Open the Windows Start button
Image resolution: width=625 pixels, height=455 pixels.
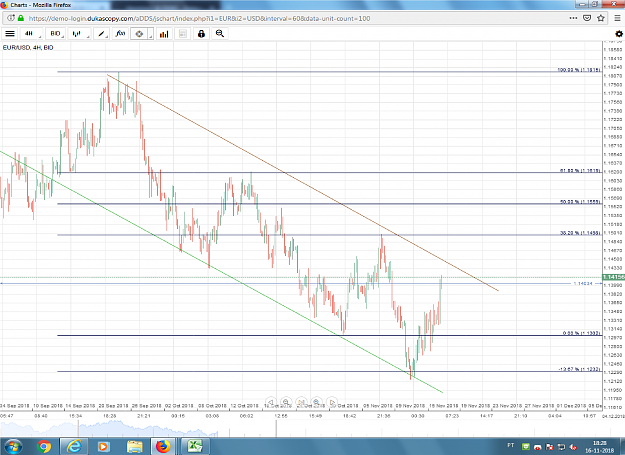[x=12, y=446]
